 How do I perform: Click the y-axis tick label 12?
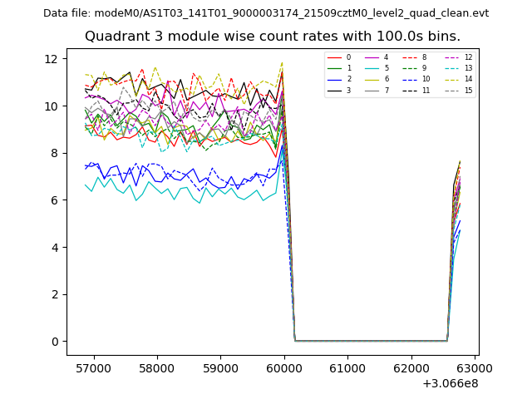coord(51,59)
